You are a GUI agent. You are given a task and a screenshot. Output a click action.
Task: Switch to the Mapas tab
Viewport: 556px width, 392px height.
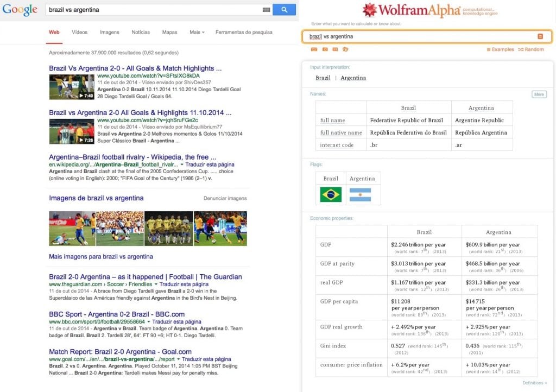[169, 32]
